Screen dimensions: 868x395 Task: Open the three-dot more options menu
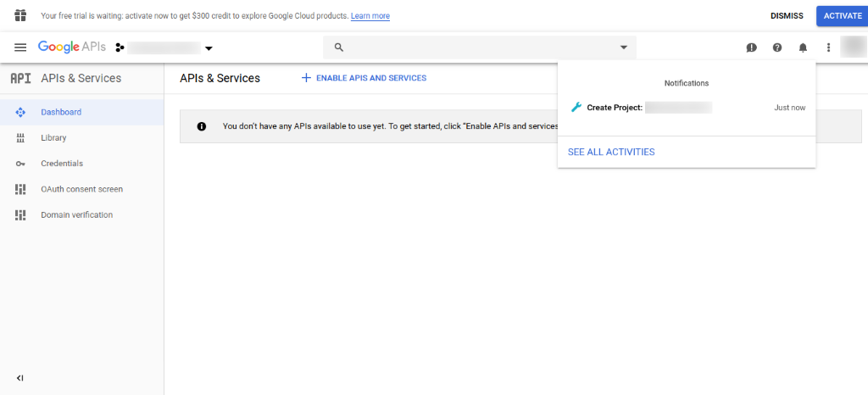(x=828, y=47)
